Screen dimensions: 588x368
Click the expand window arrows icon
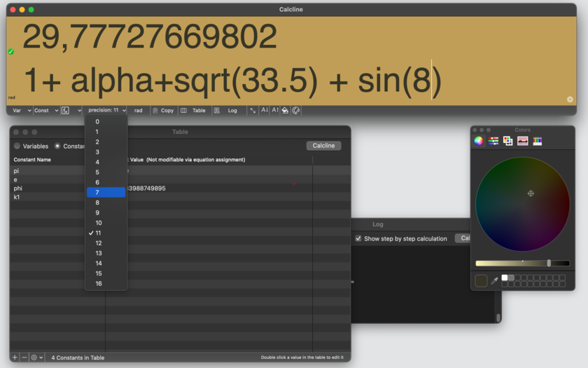point(253,111)
